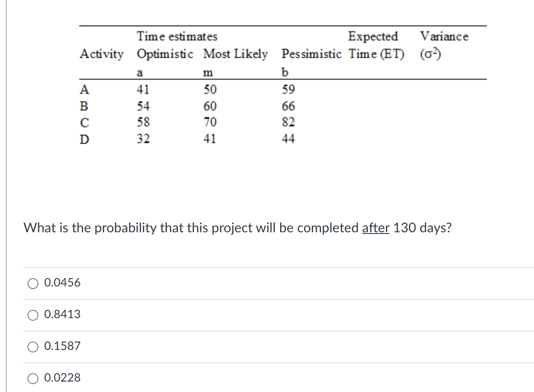Click the Most Likely value 41 for Activity D
534x392 pixels.
pyautogui.click(x=210, y=139)
